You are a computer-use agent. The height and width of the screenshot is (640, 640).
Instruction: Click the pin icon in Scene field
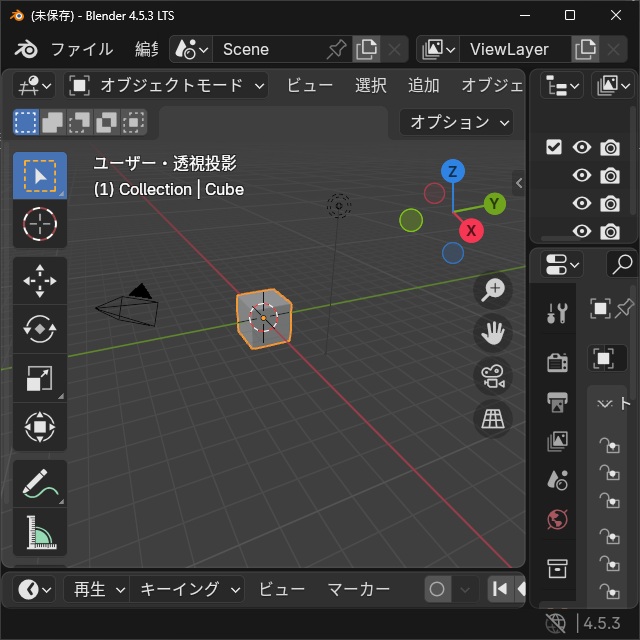click(x=337, y=49)
